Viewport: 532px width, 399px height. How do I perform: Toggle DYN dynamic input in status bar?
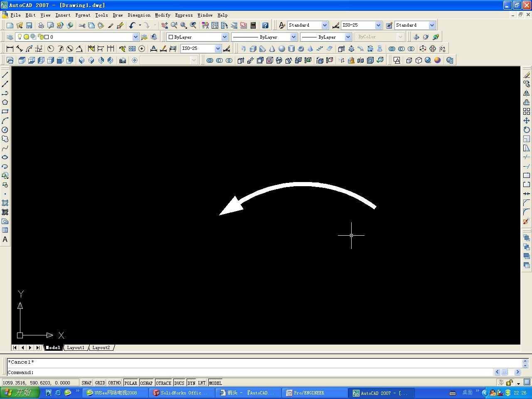coord(191,383)
